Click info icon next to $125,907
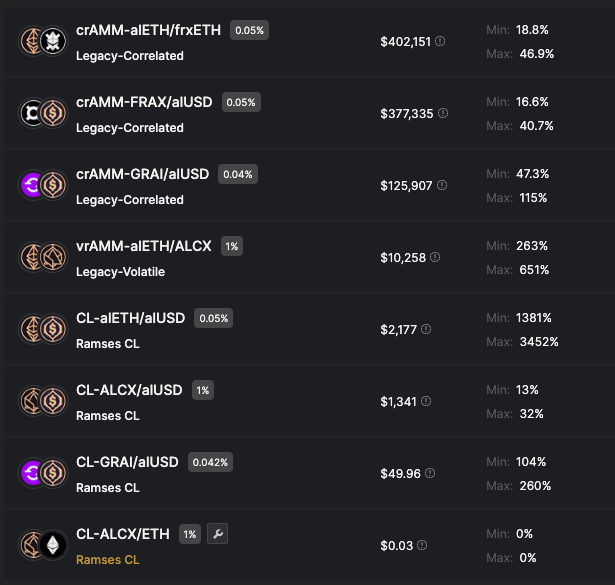 tap(441, 185)
